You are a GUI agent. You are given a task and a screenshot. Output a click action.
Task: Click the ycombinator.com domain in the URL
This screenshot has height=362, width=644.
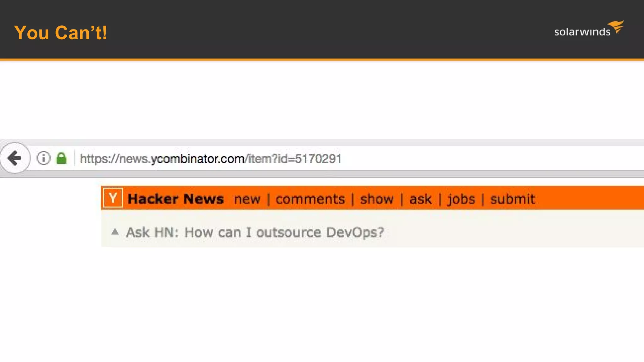tap(197, 159)
